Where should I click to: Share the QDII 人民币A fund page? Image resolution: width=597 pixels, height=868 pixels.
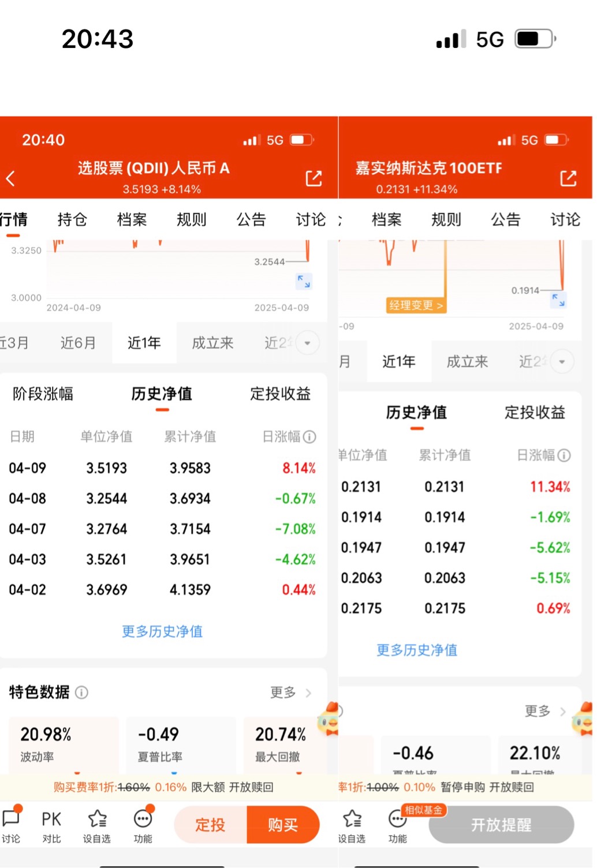[314, 178]
